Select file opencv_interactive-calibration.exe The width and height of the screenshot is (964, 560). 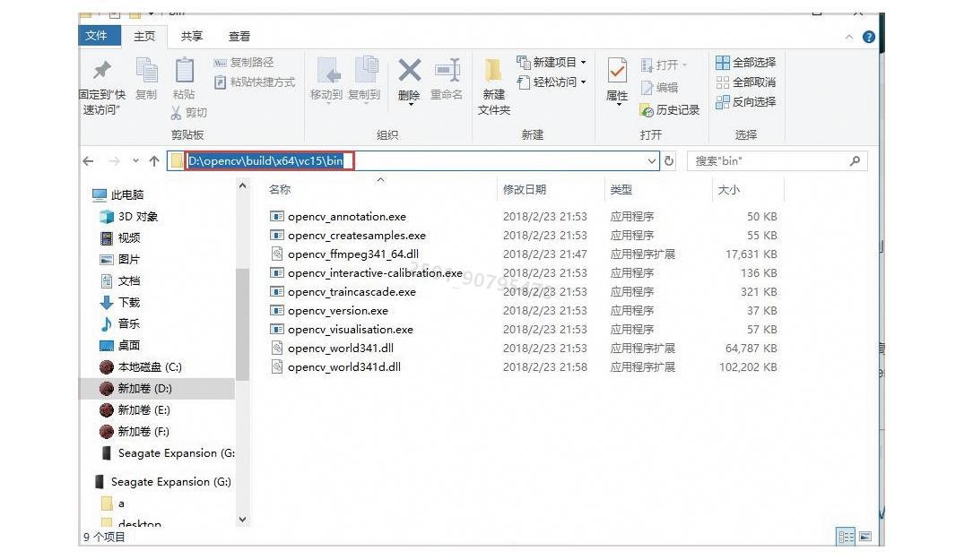(x=367, y=272)
